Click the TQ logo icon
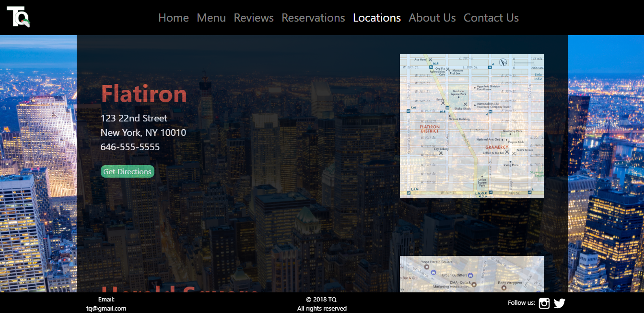The image size is (644, 313). (18, 17)
